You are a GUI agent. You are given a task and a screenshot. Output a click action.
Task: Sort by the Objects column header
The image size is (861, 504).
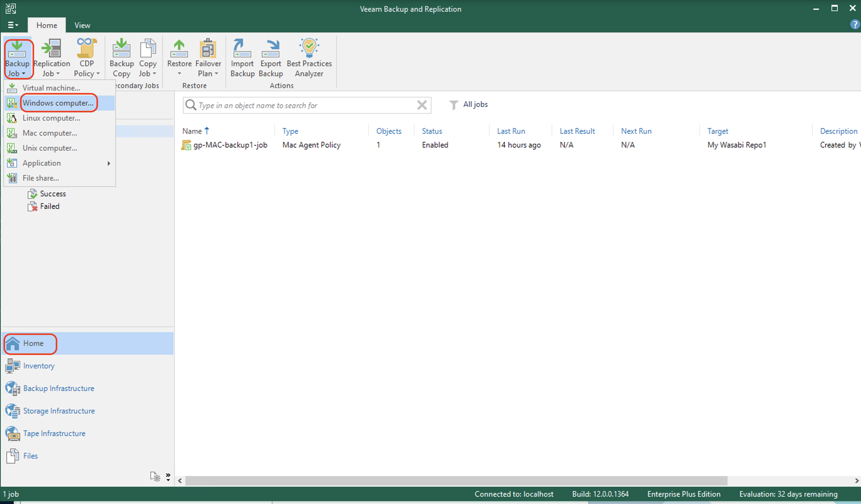[389, 131]
